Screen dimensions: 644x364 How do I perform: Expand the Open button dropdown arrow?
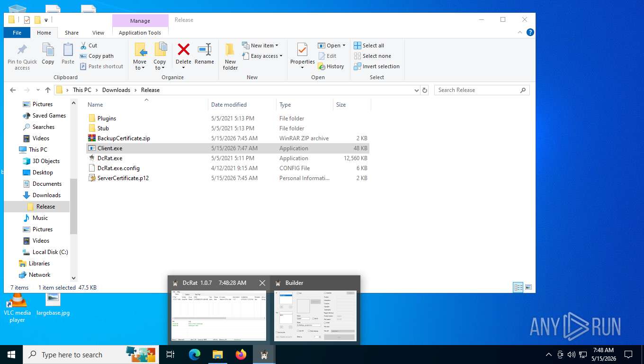(x=344, y=45)
